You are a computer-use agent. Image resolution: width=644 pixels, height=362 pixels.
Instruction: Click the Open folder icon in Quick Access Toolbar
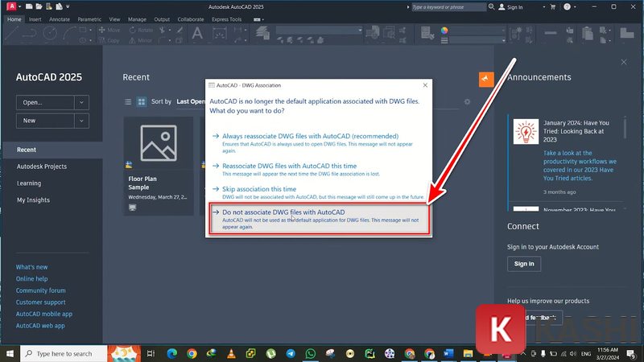click(39, 6)
